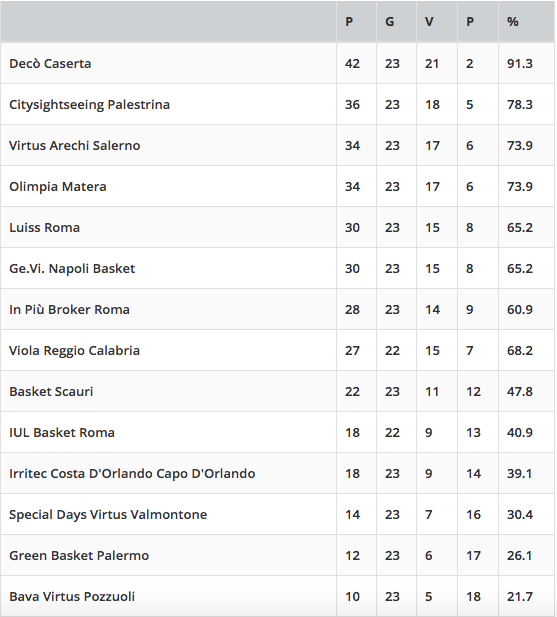
Task: Open Virtus Arechi Salerno team entry
Action: pyautogui.click(x=74, y=145)
